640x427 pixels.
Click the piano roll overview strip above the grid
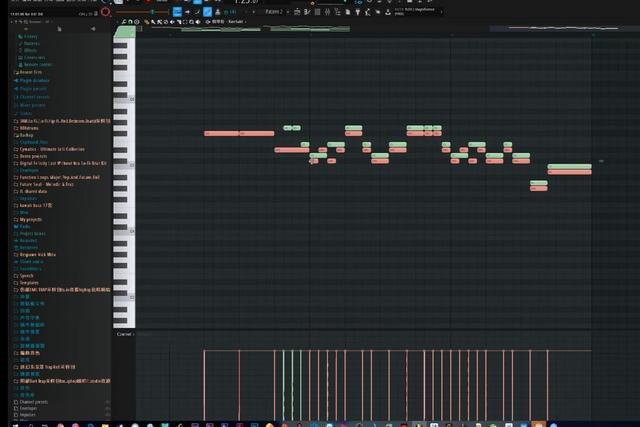click(388, 29)
